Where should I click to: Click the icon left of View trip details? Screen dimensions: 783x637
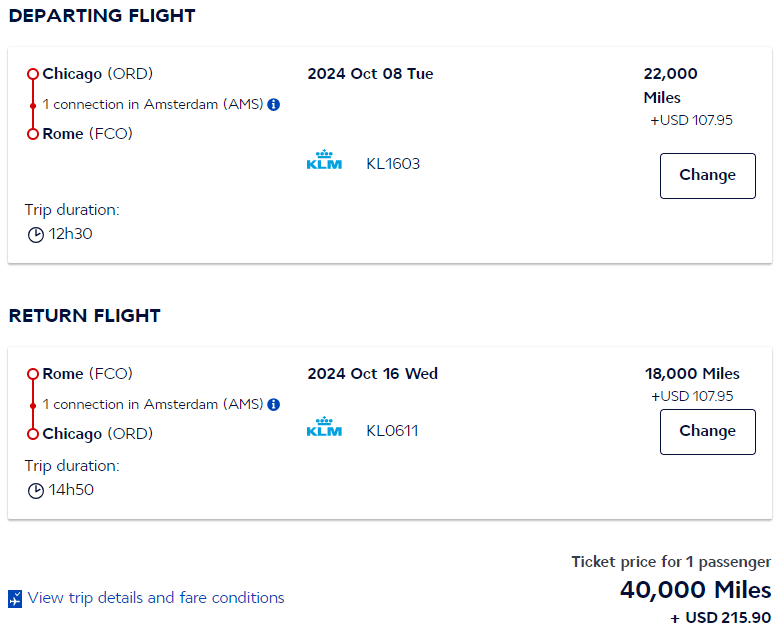click(15, 599)
